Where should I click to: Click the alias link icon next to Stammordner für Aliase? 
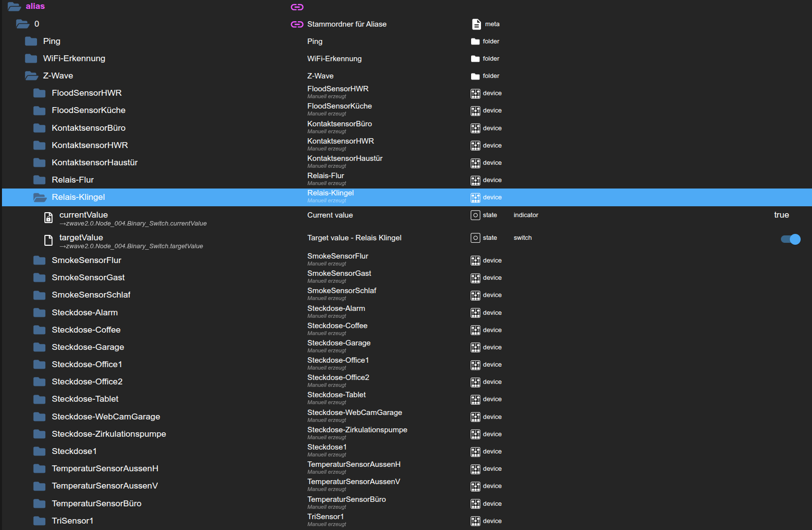[296, 24]
